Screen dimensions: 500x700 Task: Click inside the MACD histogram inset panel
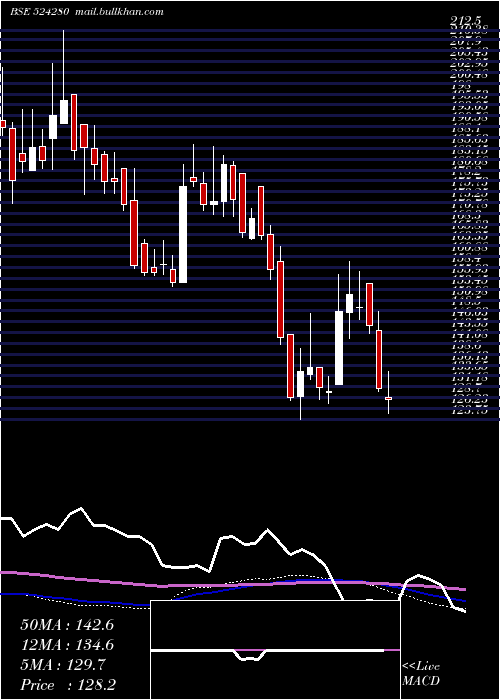(x=275, y=650)
